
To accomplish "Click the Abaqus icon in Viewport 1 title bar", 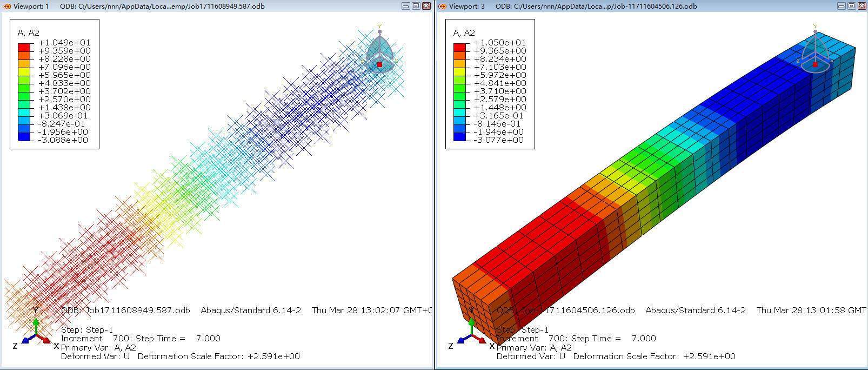I will click(x=6, y=6).
